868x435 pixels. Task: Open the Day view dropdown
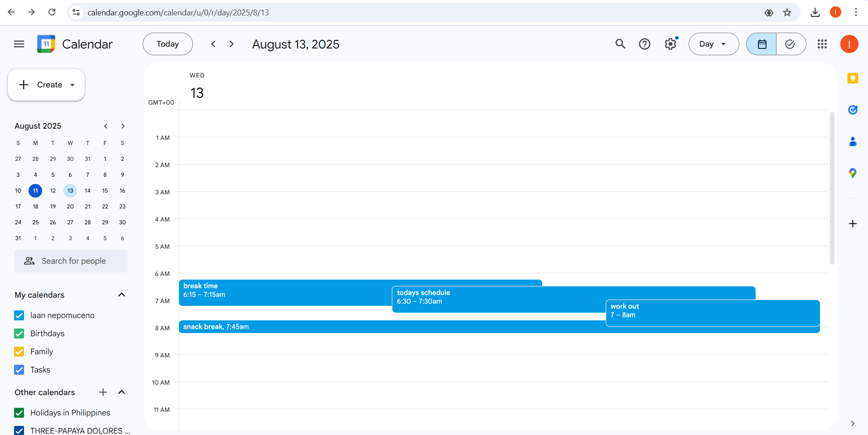[x=714, y=44]
